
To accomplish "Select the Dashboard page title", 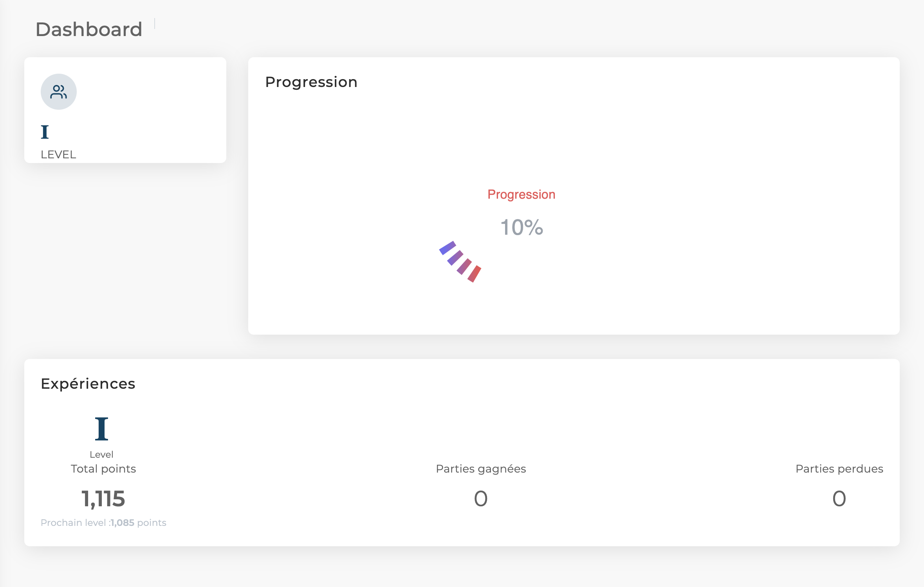I will [89, 29].
